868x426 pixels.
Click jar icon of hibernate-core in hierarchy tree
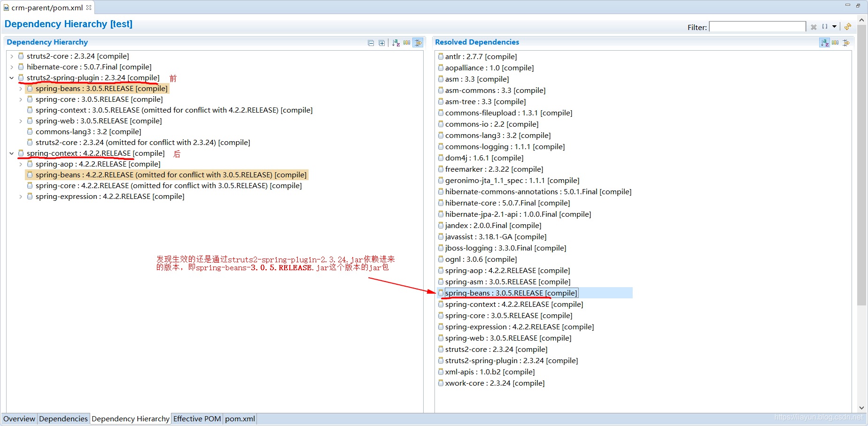tap(21, 67)
